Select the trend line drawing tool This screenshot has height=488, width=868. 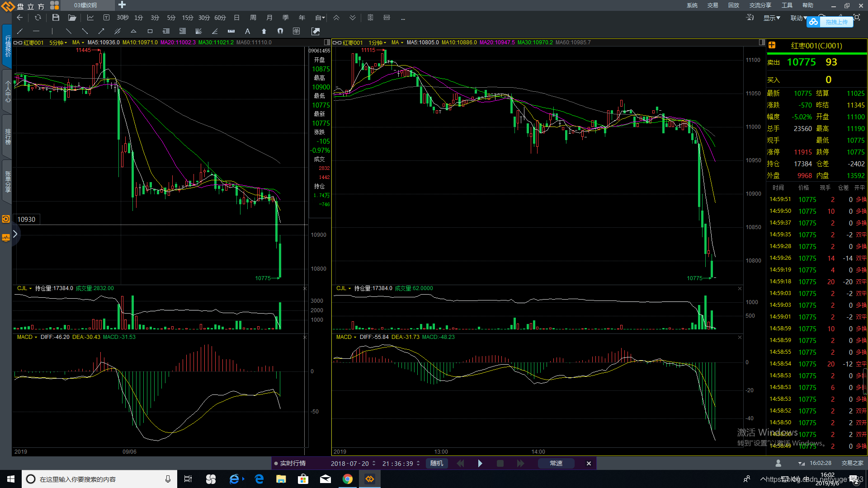pyautogui.click(x=19, y=31)
